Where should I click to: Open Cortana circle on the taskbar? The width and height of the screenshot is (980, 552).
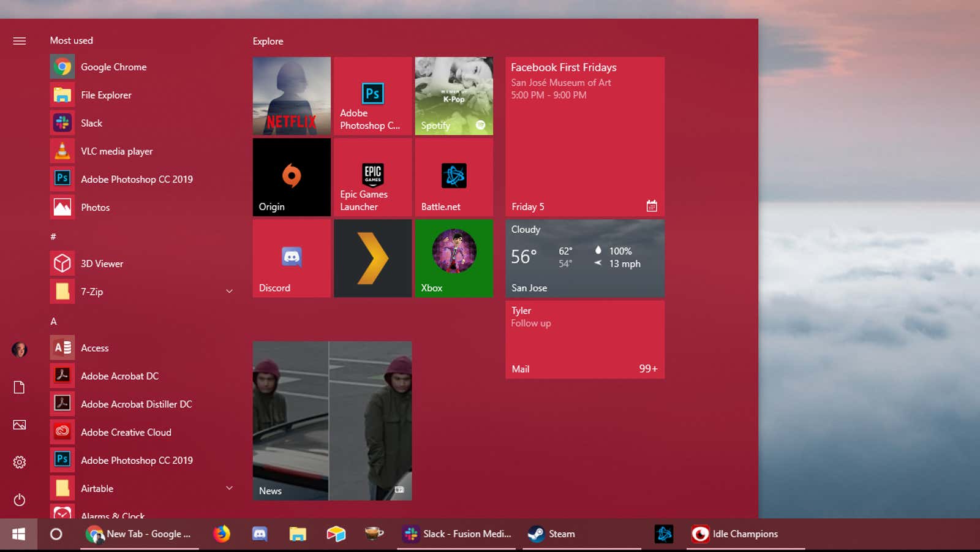(x=56, y=534)
